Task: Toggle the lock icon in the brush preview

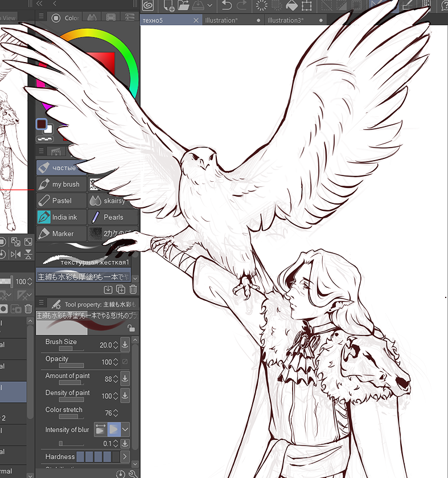Action: [131, 328]
